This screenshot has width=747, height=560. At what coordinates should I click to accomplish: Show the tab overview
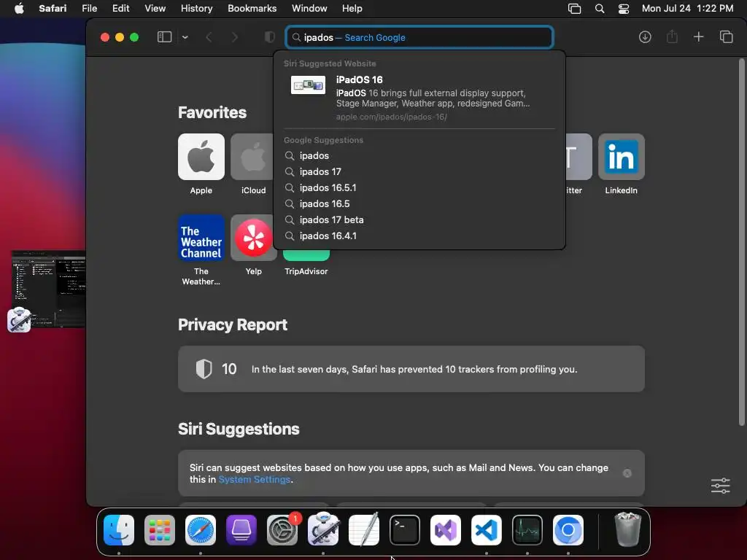[726, 37]
